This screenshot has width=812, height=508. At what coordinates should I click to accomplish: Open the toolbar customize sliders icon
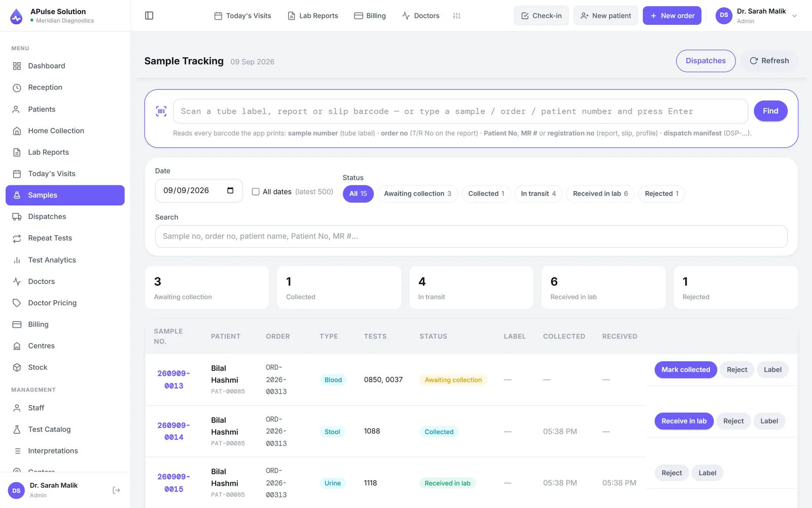pyautogui.click(x=457, y=16)
